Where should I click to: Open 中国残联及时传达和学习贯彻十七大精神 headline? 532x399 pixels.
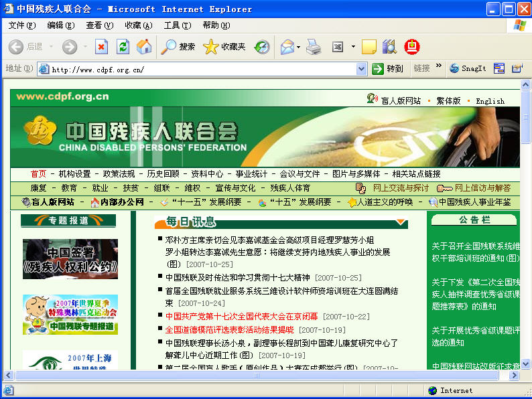pos(237,278)
